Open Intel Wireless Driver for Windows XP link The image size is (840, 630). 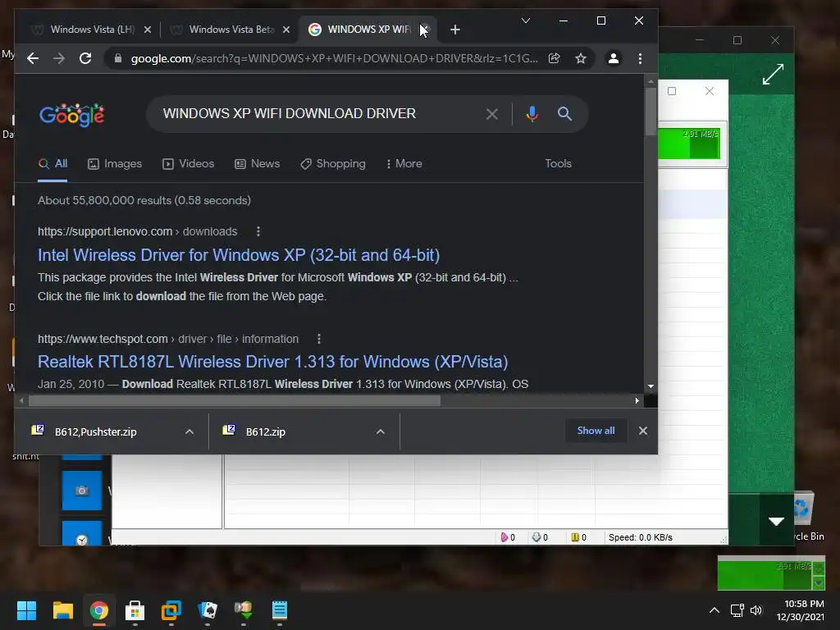[239, 255]
